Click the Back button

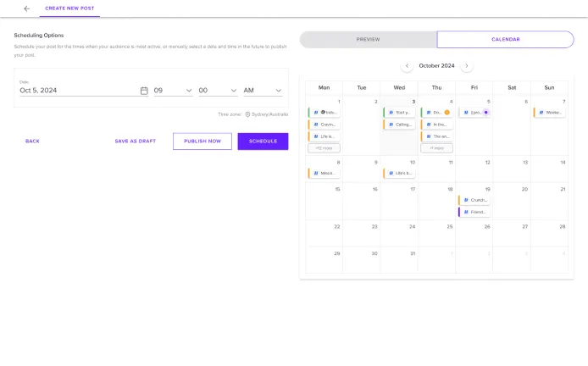pos(32,141)
